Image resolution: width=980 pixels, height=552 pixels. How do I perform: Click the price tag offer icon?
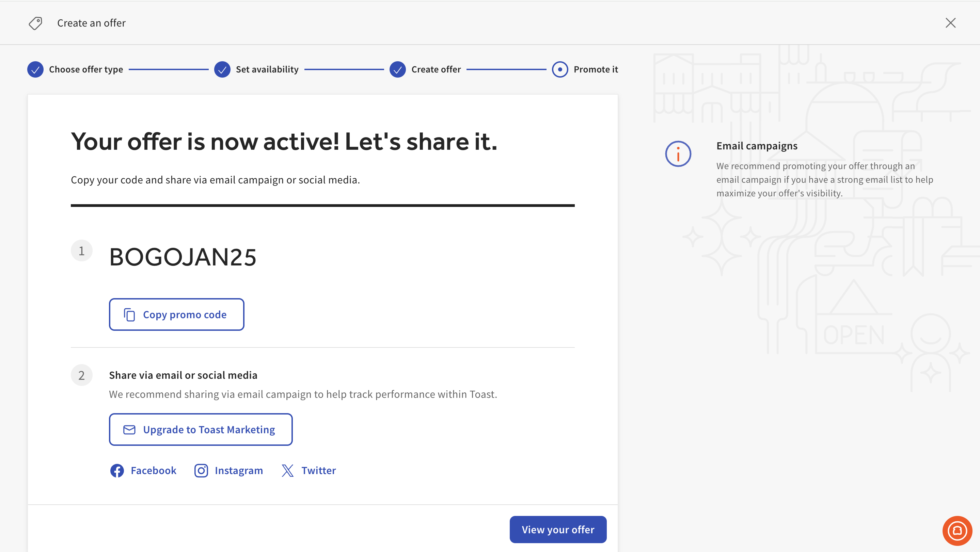coord(35,23)
